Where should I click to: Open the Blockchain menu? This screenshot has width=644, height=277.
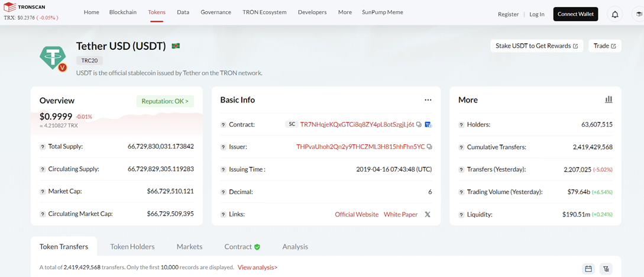click(123, 12)
